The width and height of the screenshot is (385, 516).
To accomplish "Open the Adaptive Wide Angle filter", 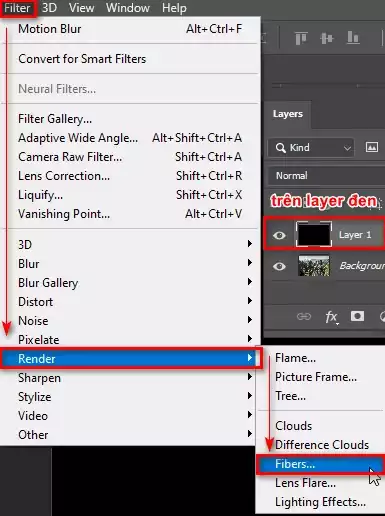I will click(x=130, y=138).
